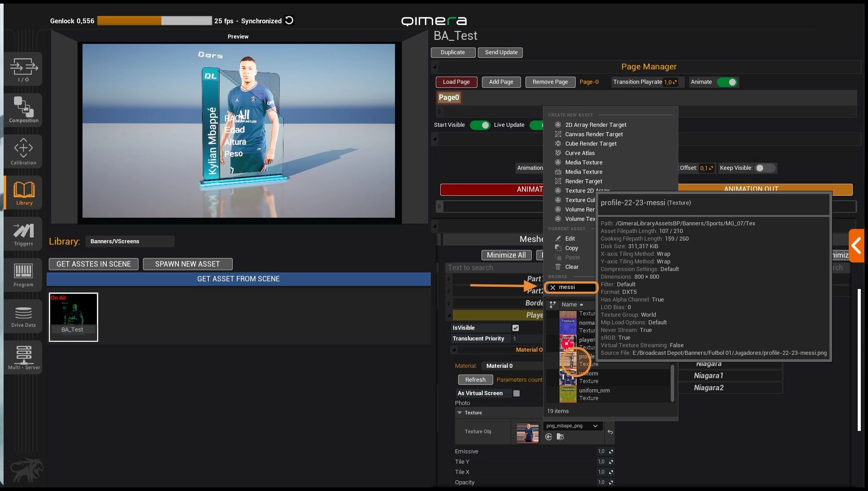Image resolution: width=868 pixels, height=491 pixels.
Task: Open the I/O panel icon
Action: pyautogui.click(x=23, y=69)
